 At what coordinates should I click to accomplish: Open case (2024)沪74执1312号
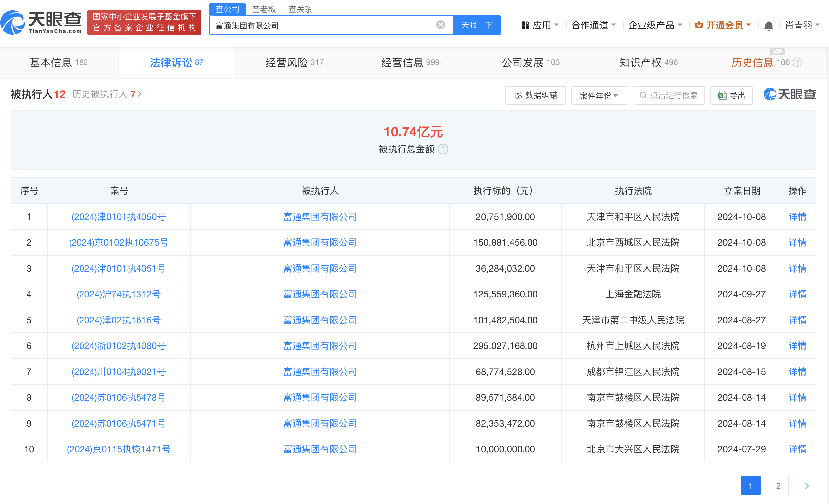118,294
